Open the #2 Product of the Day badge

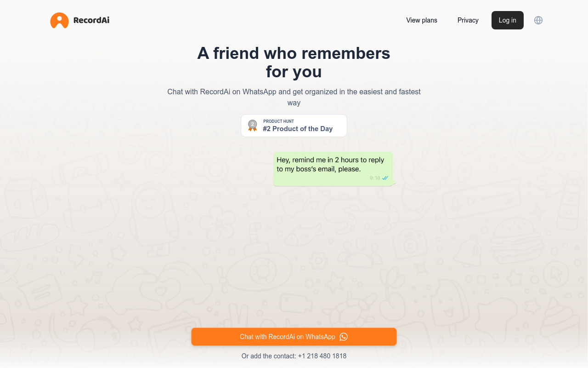point(298,129)
